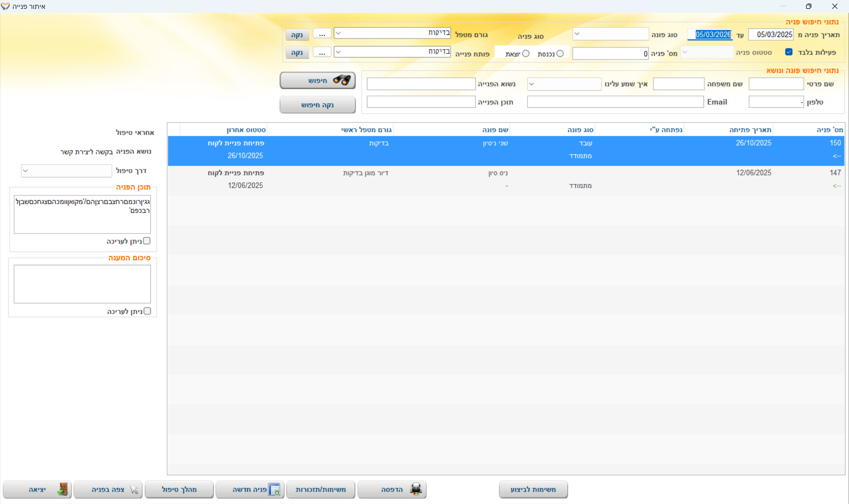Click the סטטוס אחרון column header
This screenshot has width=849, height=504.
click(246, 130)
